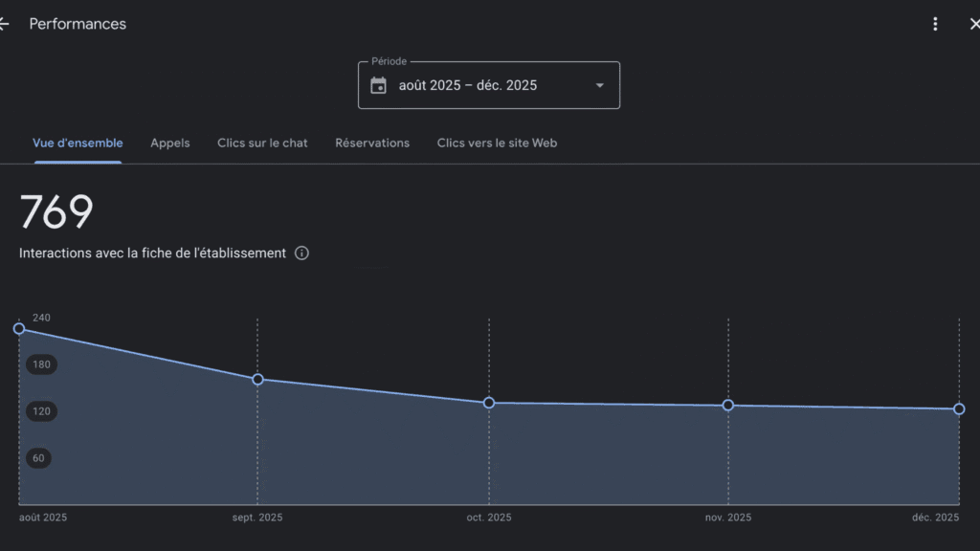Image resolution: width=980 pixels, height=551 pixels.
Task: Switch to the Appels tab
Action: coord(170,143)
